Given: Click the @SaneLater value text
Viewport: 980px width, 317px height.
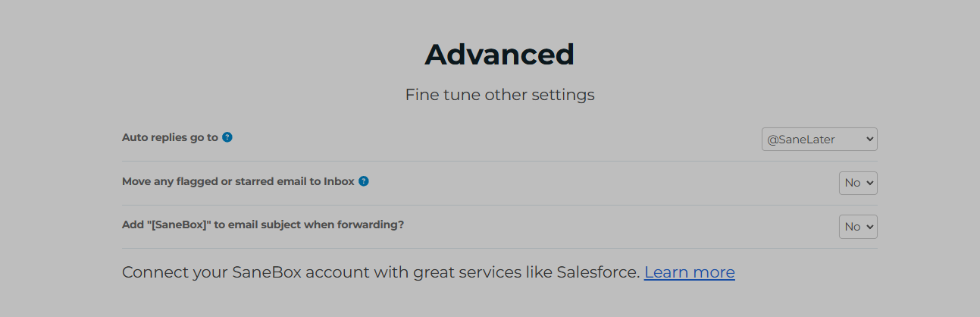Looking at the screenshot, I should click(801, 140).
